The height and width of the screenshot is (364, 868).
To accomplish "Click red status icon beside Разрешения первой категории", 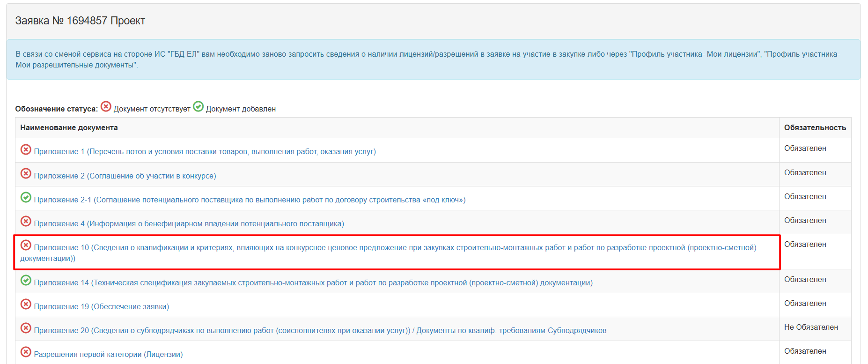I will (x=26, y=352).
